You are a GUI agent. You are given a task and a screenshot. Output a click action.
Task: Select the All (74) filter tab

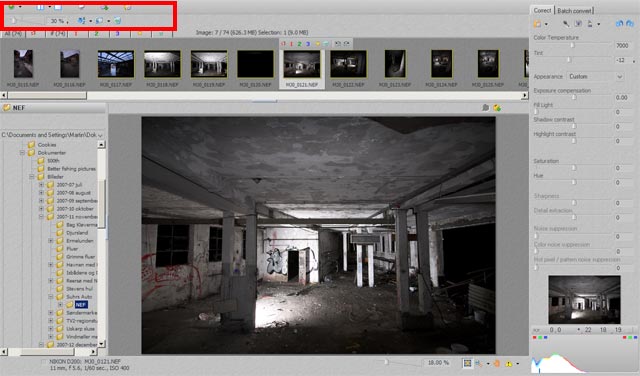13,34
